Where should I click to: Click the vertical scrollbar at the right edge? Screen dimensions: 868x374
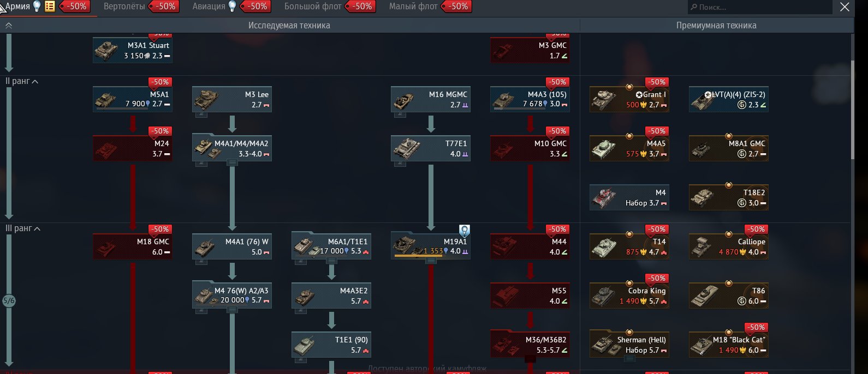(853, 109)
